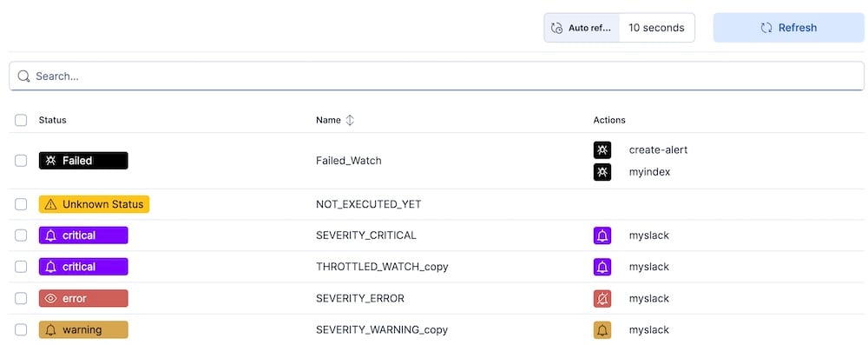Click myslack action in SEVERITY_WARNING_copy row
The width and height of the screenshot is (868, 345).
click(x=648, y=330)
